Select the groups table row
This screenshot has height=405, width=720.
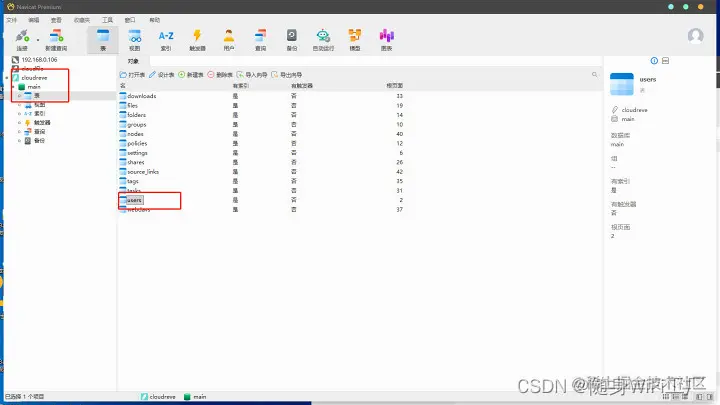[x=261, y=124]
